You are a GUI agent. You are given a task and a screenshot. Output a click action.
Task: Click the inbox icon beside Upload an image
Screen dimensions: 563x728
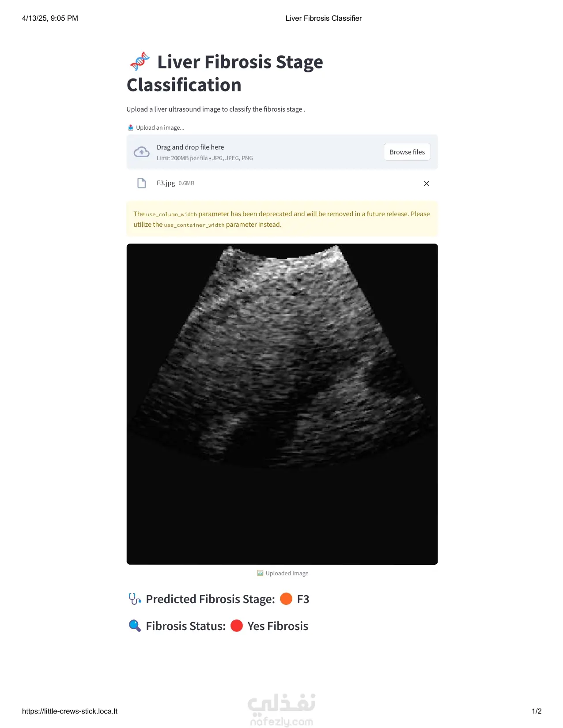pyautogui.click(x=131, y=128)
